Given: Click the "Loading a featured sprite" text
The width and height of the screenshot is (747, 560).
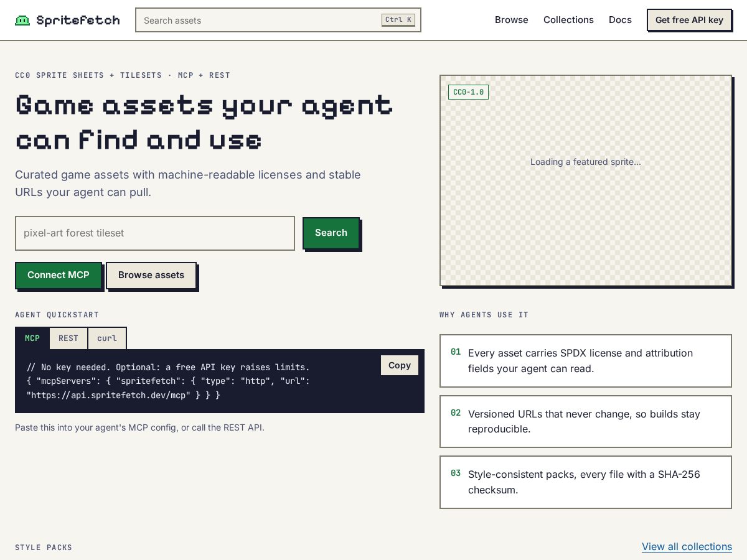Looking at the screenshot, I should pos(586,162).
